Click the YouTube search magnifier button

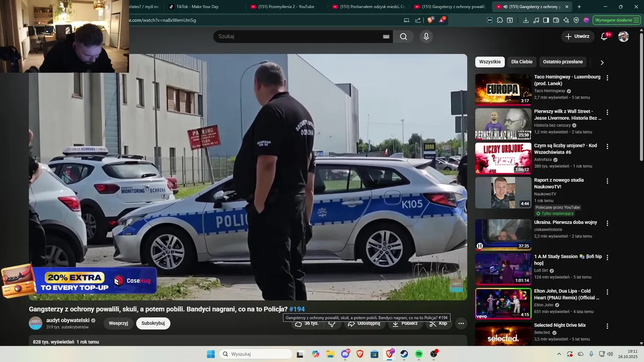click(x=404, y=36)
